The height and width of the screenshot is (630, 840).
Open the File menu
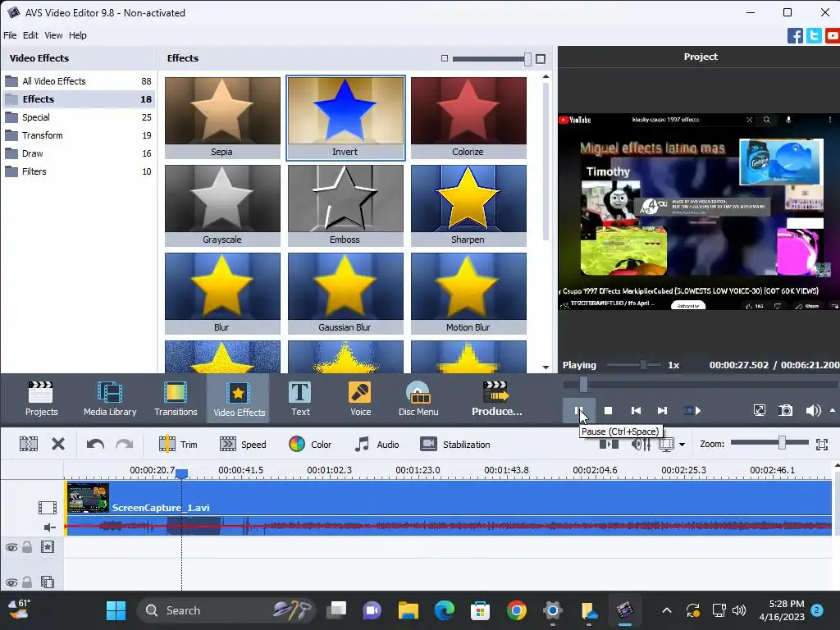(x=10, y=35)
